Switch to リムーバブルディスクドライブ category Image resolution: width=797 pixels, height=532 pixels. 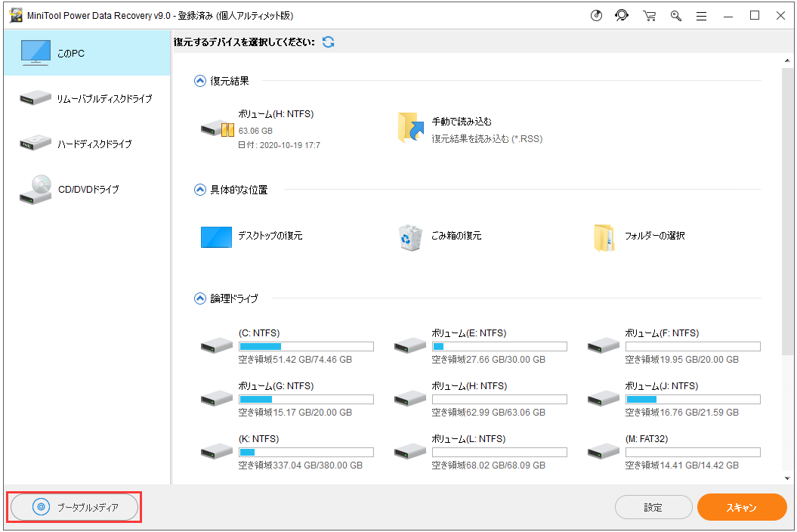pos(85,98)
